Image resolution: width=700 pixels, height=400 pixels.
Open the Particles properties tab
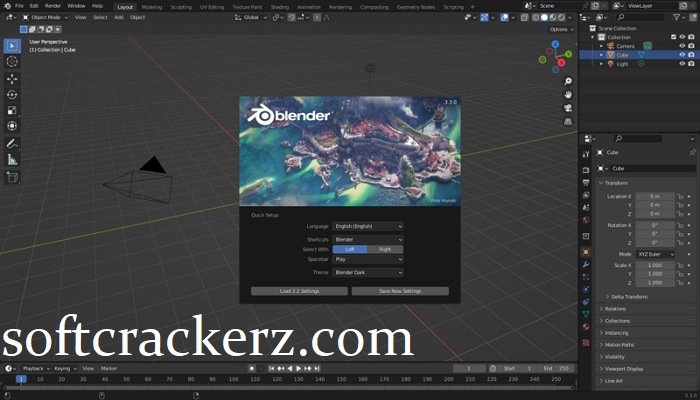click(586, 277)
